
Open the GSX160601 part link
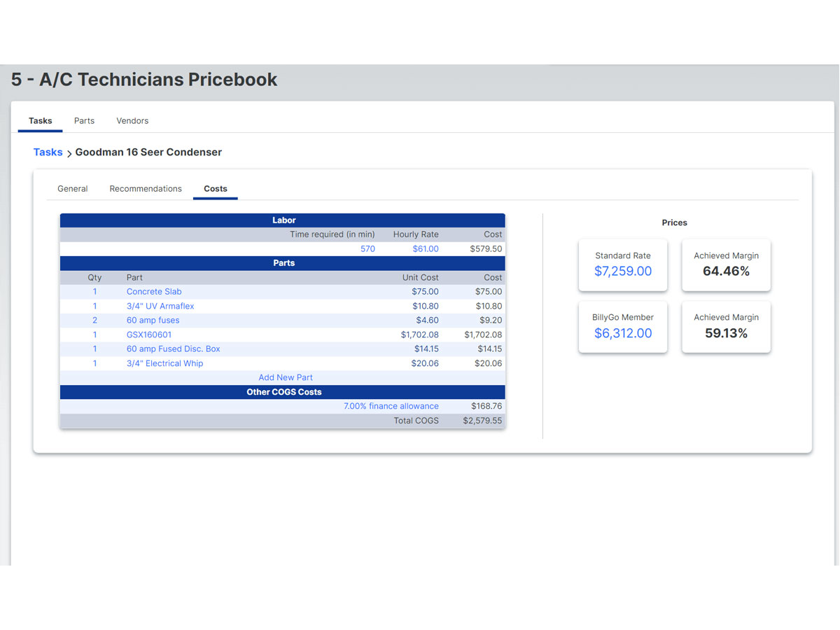[149, 335]
